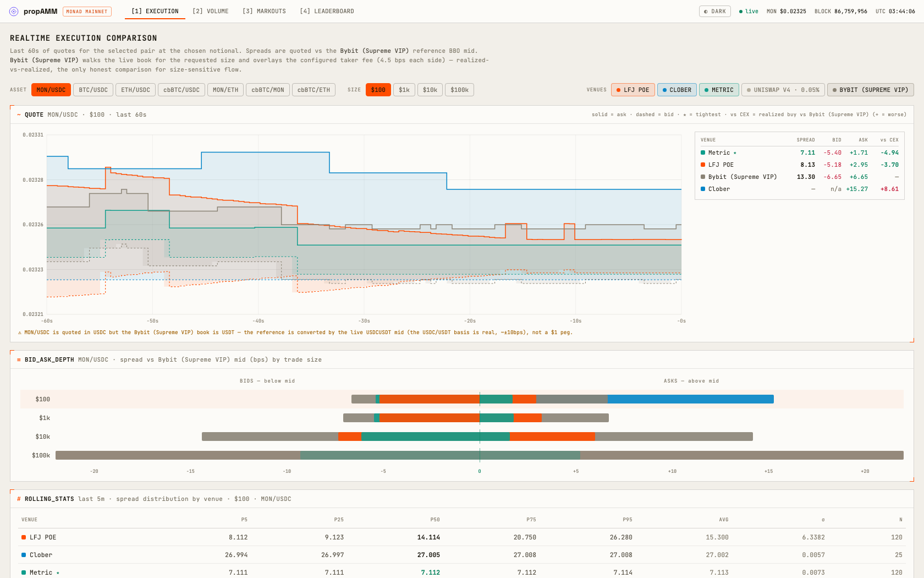Click the SPREAD column header in legend
924x578 pixels.
pyautogui.click(x=806, y=140)
